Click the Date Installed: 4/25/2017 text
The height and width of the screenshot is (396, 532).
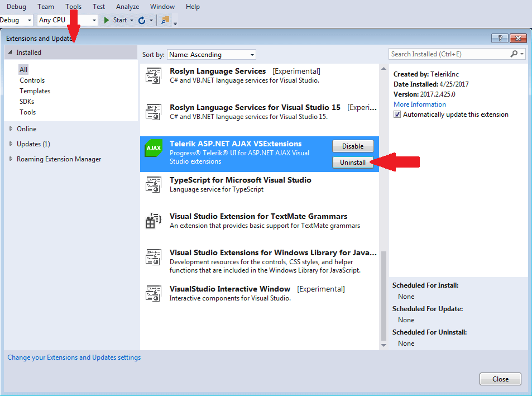point(431,84)
